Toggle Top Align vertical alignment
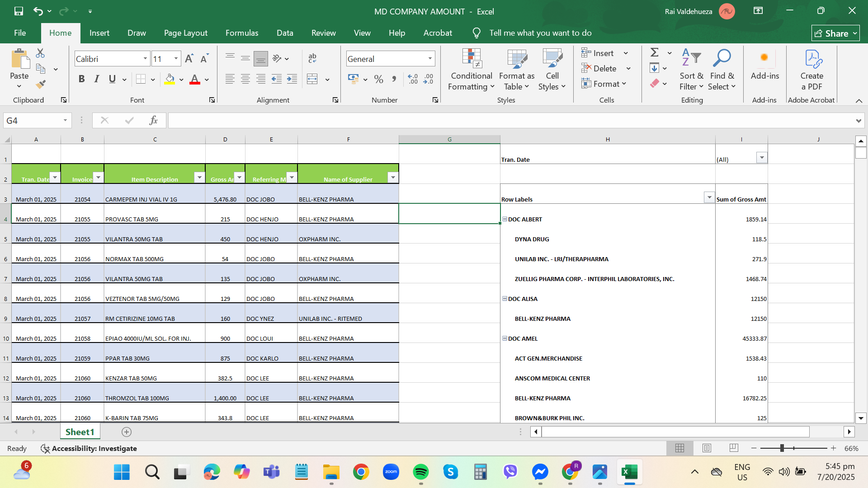This screenshot has width=868, height=488. (230, 58)
